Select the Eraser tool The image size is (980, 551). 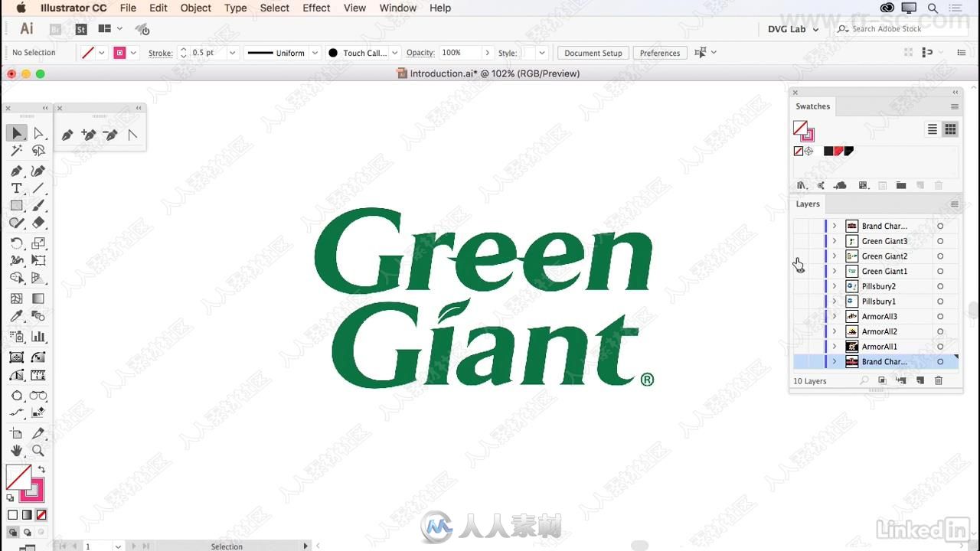point(38,223)
